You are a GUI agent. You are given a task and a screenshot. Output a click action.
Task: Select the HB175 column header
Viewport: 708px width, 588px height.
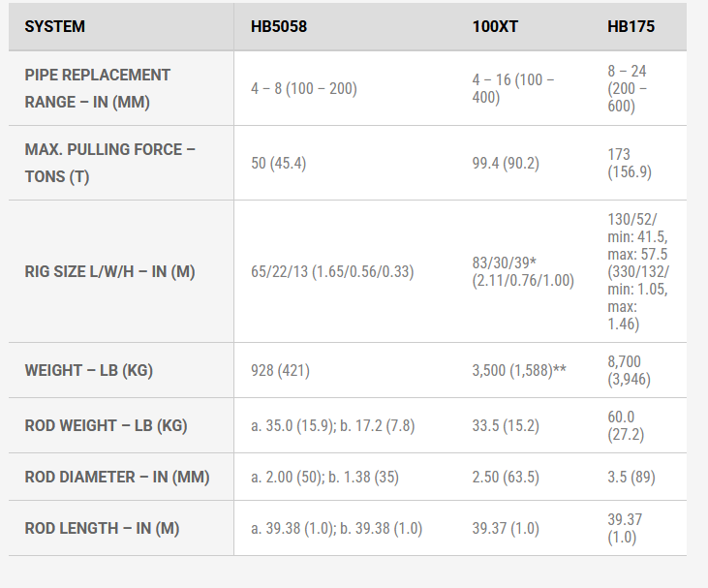tap(631, 26)
